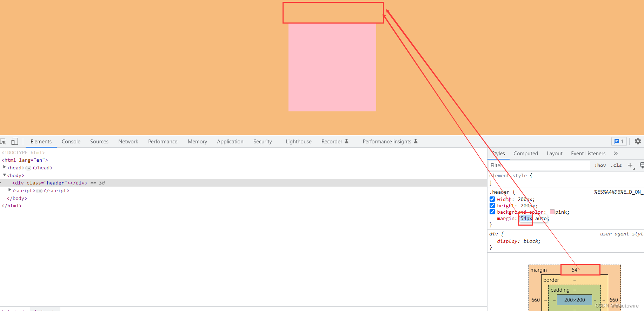Image resolution: width=644 pixels, height=311 pixels.
Task: Open the Lighthouse tab
Action: pyautogui.click(x=299, y=141)
